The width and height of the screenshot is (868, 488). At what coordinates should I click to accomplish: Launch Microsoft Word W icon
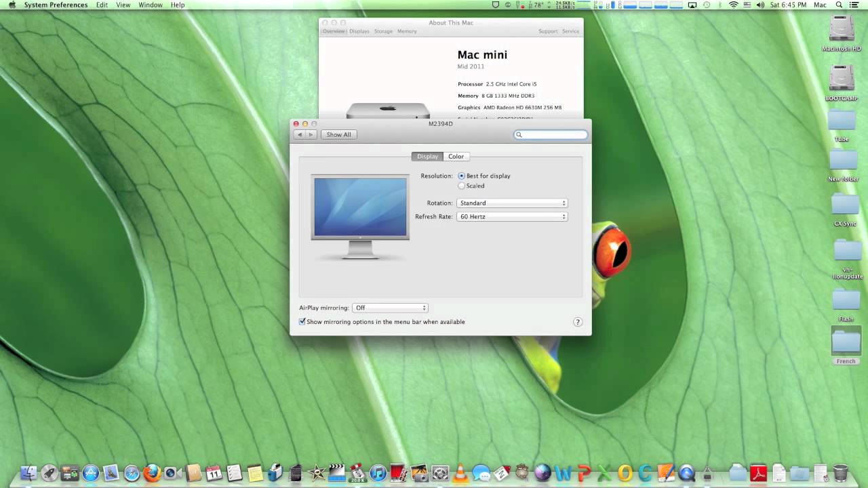(563, 472)
